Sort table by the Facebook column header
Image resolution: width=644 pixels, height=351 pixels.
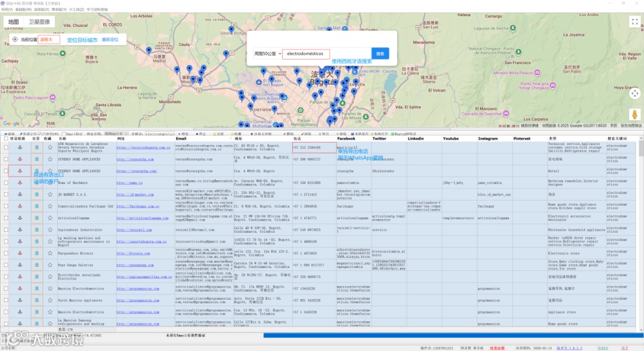click(x=346, y=138)
